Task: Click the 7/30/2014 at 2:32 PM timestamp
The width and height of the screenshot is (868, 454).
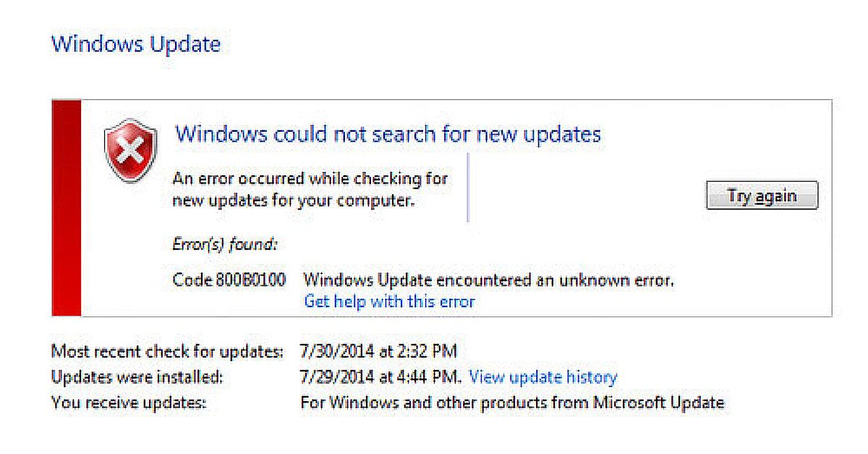Action: pyautogui.click(x=378, y=352)
